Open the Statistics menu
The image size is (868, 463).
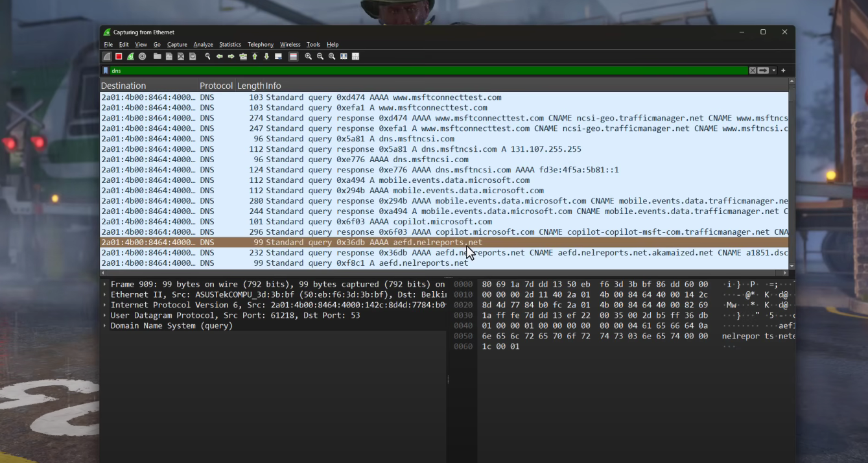point(230,45)
